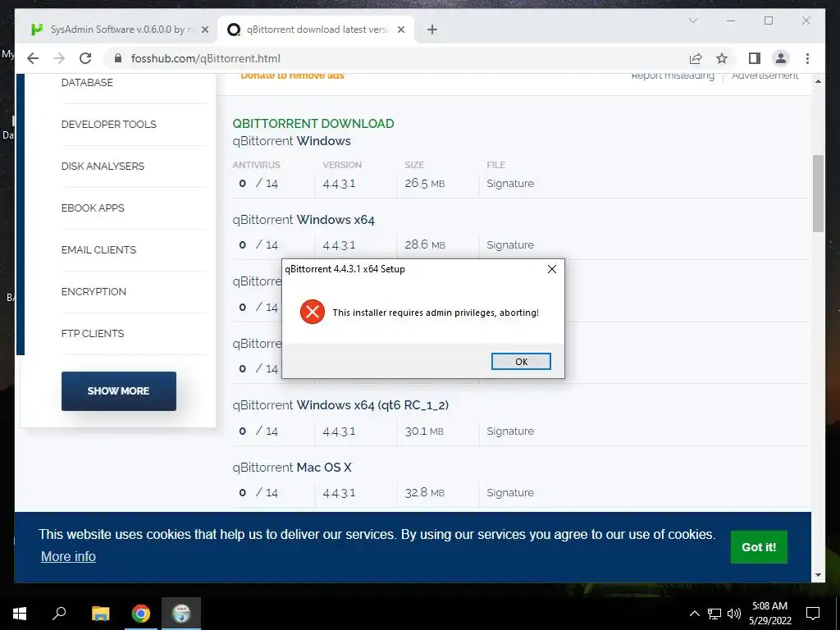
Task: Click the SHOW MORE button
Action: pyautogui.click(x=118, y=391)
